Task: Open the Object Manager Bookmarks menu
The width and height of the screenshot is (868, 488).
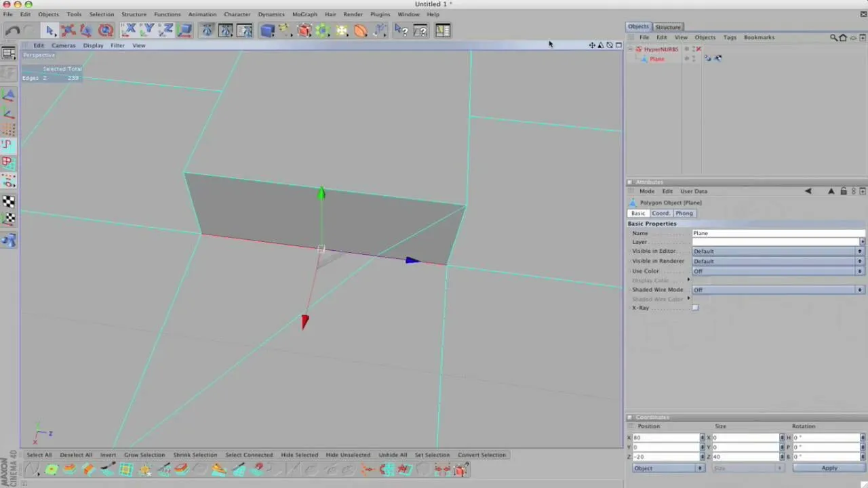Action: pyautogui.click(x=759, y=37)
